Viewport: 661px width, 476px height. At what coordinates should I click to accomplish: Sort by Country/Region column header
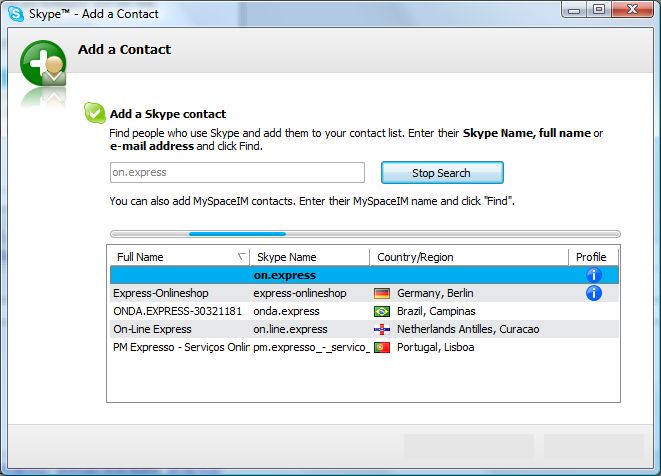pyautogui.click(x=467, y=257)
